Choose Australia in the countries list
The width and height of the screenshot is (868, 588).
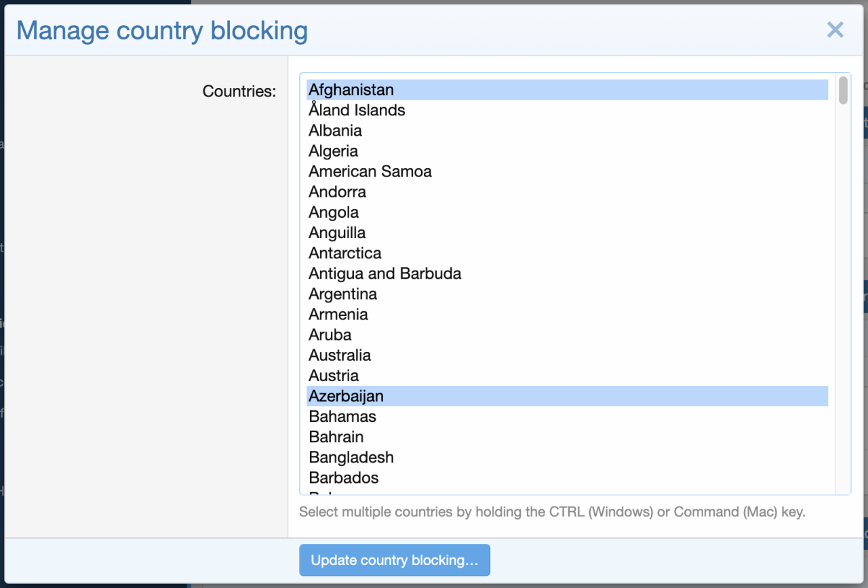click(339, 355)
